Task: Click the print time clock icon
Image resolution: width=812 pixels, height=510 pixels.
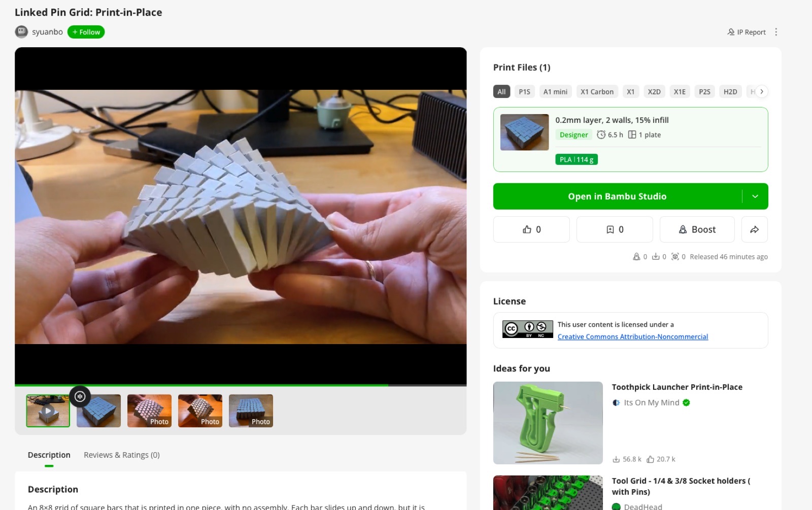Action: coord(601,134)
